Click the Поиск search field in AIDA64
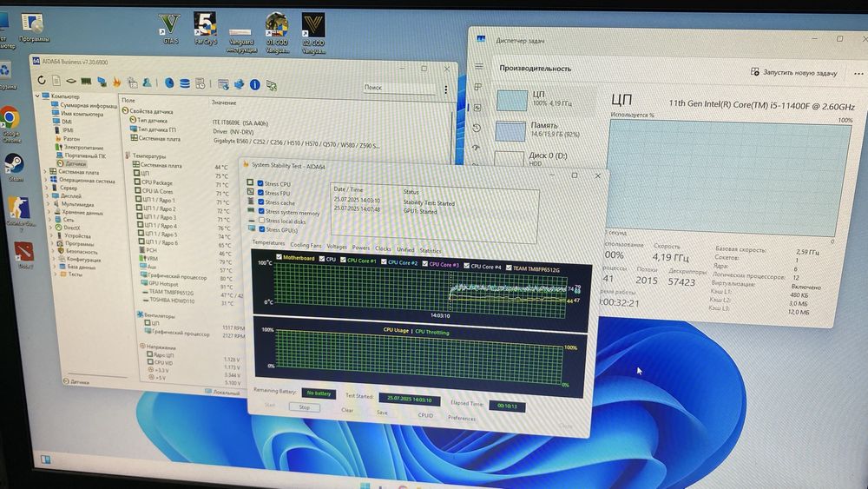The image size is (868, 489). pos(399,88)
